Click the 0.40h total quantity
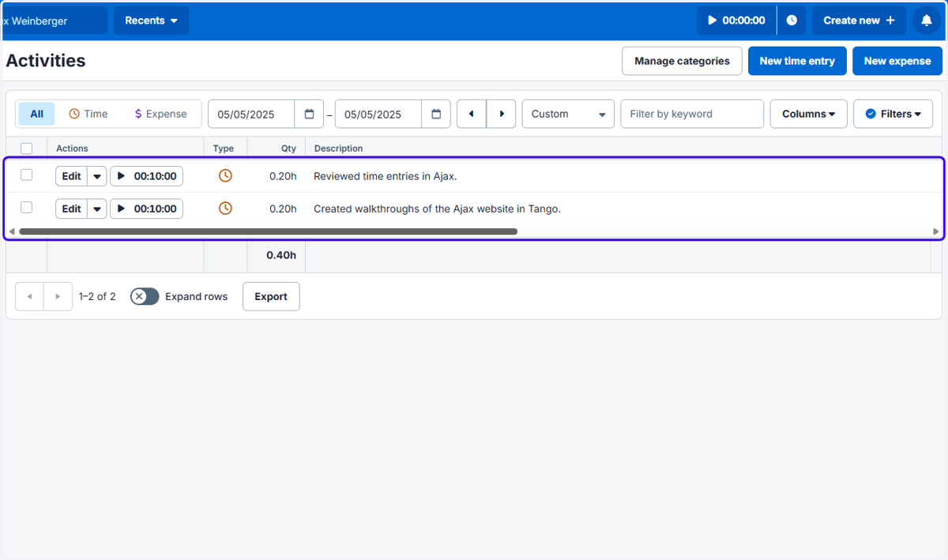The width and height of the screenshot is (948, 560). tap(281, 255)
